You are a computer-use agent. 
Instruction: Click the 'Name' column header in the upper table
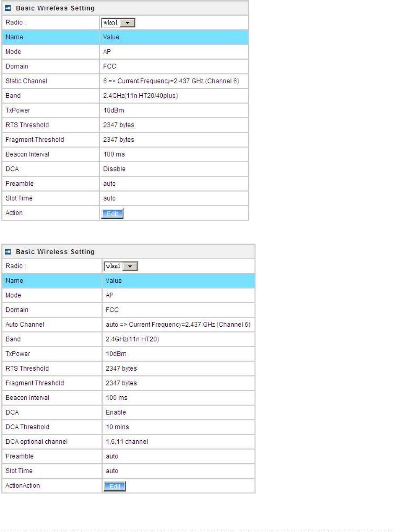tap(14, 37)
